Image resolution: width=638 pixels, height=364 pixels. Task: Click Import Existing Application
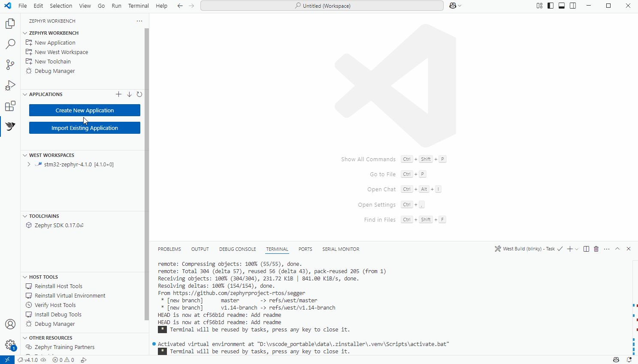coord(85,127)
